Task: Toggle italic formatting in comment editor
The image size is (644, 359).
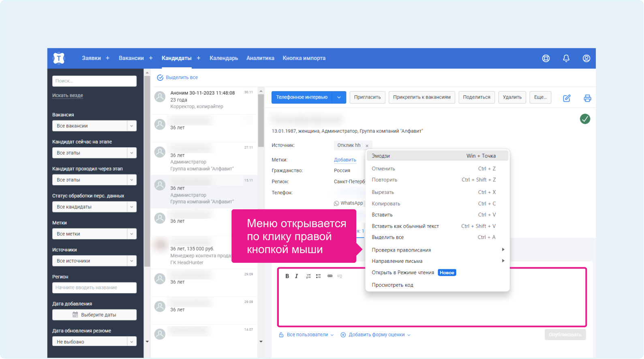Action: (297, 276)
